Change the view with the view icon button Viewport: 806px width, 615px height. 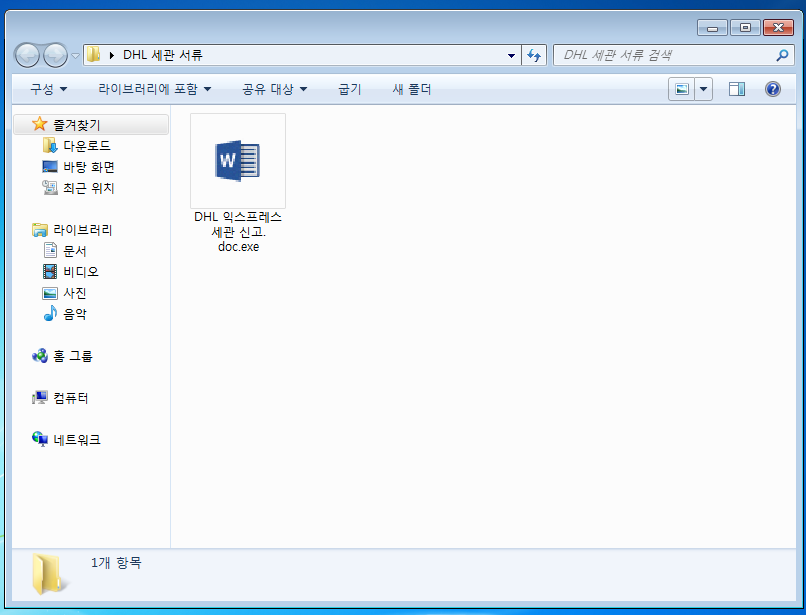(x=682, y=89)
